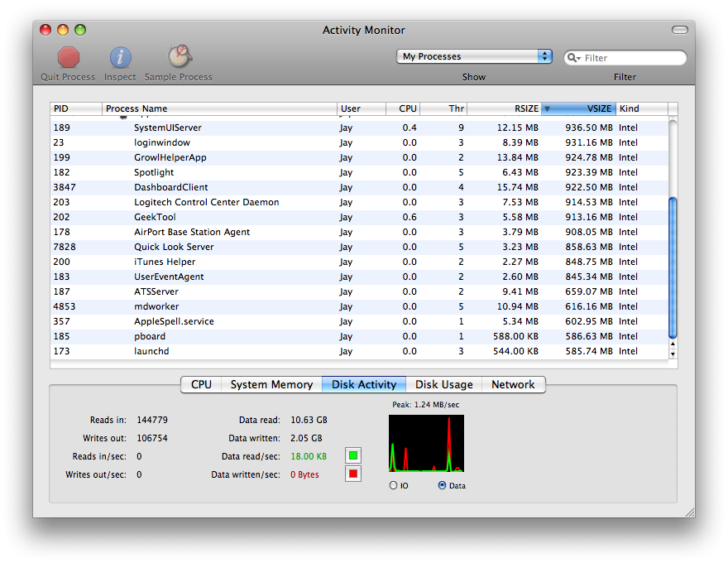
Task: Select the Disk Activity tab
Action: pos(364,385)
